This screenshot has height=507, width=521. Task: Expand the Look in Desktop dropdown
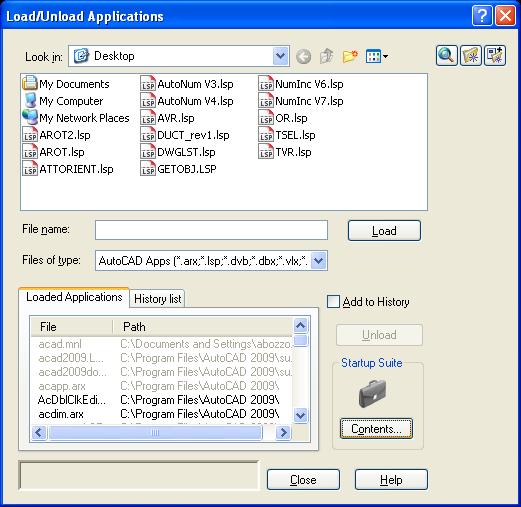pos(280,56)
